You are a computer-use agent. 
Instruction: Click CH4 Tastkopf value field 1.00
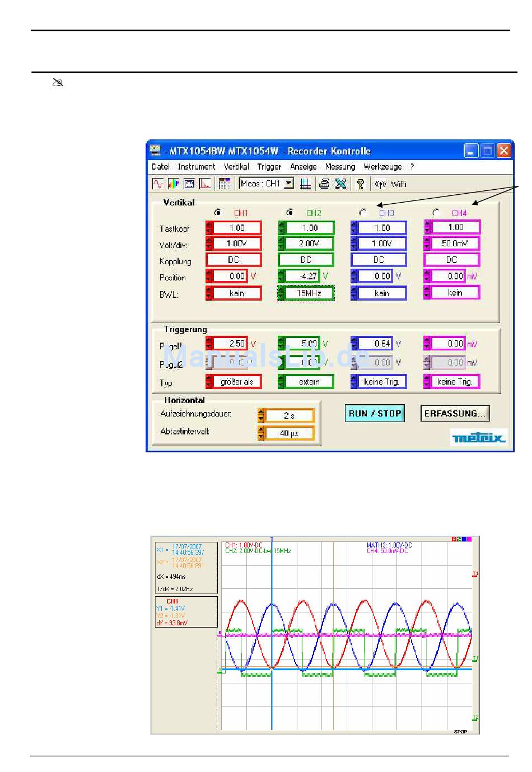click(x=456, y=227)
